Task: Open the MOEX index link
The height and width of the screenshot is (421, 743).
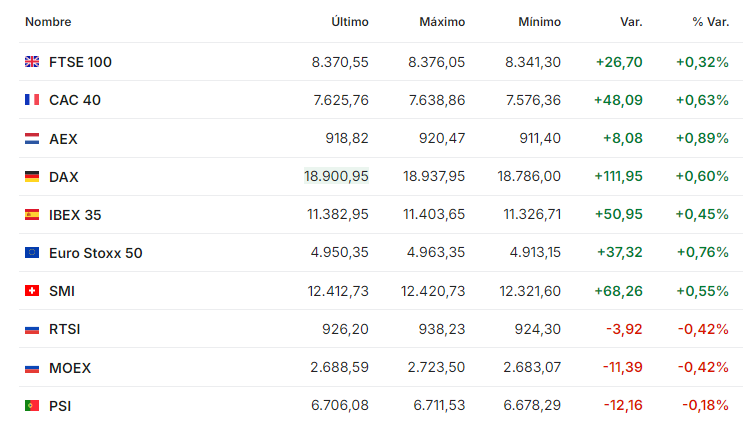Action: tap(70, 368)
